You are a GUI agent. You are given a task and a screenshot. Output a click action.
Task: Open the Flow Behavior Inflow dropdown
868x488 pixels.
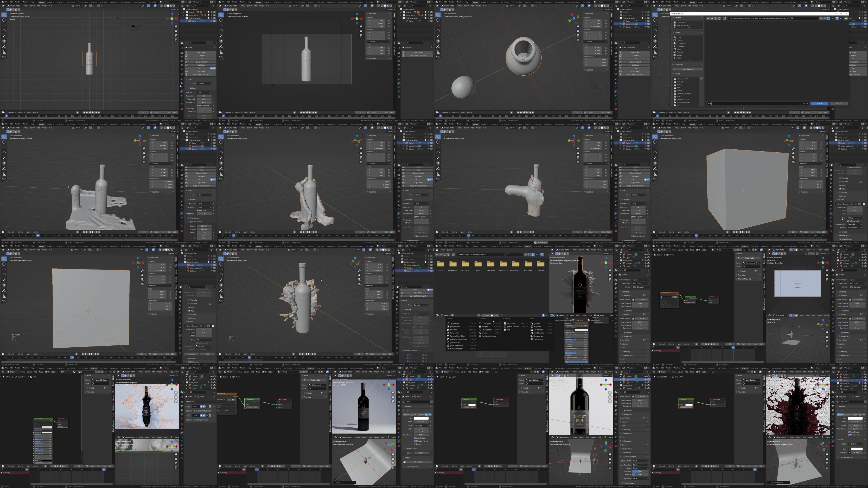coord(204,207)
